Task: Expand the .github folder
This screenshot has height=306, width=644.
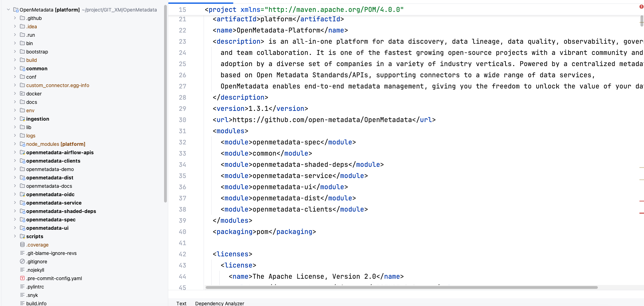Action: 15,18
